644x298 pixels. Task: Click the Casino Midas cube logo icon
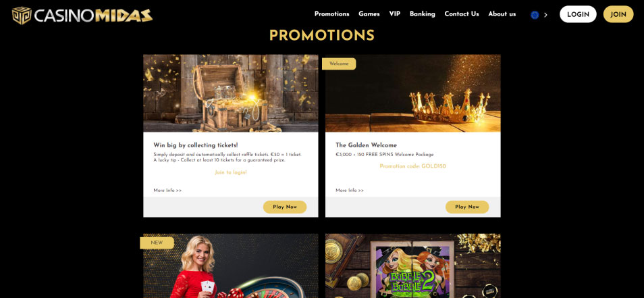(22, 16)
